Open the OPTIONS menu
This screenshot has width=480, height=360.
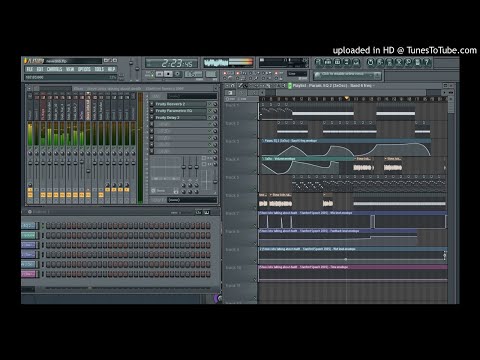point(84,69)
